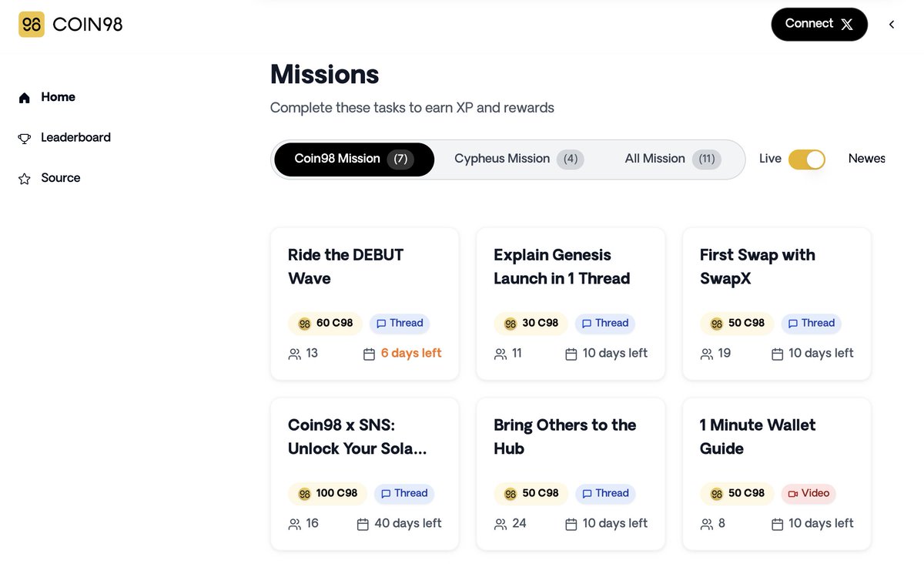Open the Newest sort dropdown
The image size is (924, 564).
867,159
